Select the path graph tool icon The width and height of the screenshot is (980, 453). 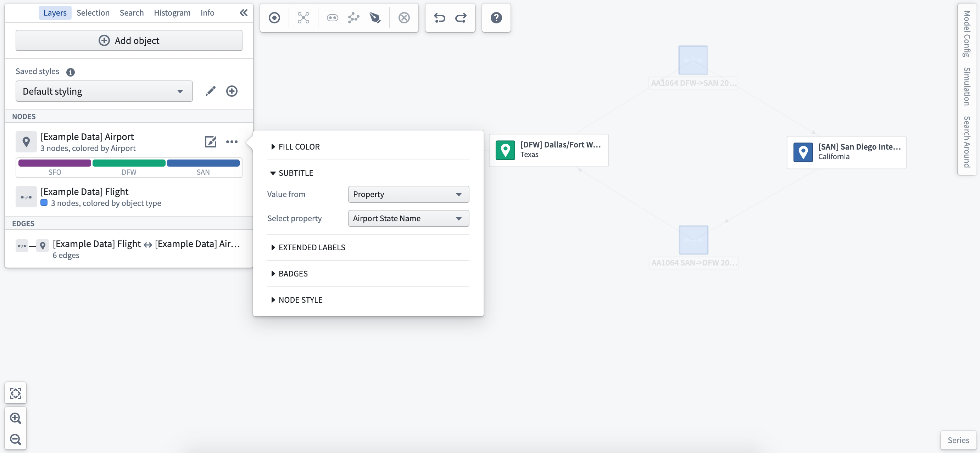[353, 17]
